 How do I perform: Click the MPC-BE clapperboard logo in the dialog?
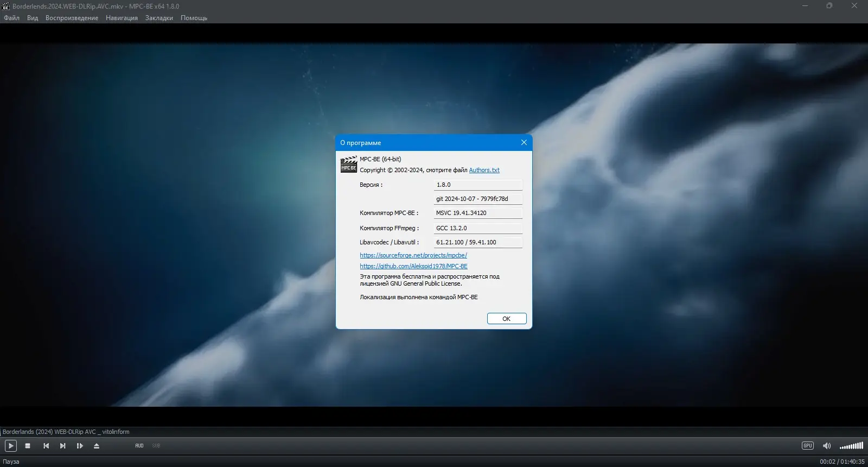348,165
